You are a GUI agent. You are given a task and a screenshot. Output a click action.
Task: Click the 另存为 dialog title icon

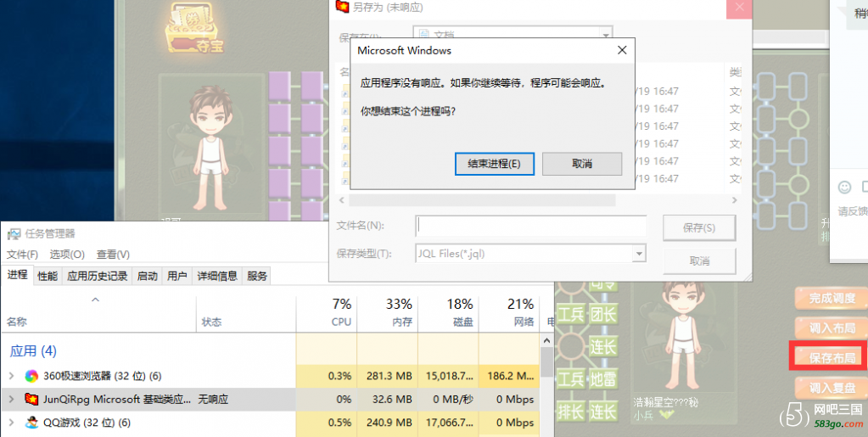click(342, 7)
